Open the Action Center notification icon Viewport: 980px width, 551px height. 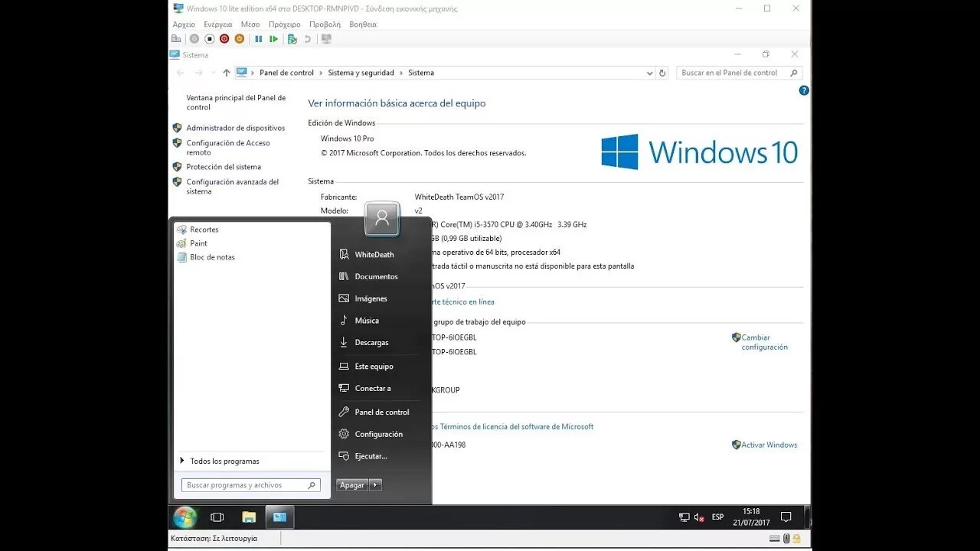coord(786,517)
